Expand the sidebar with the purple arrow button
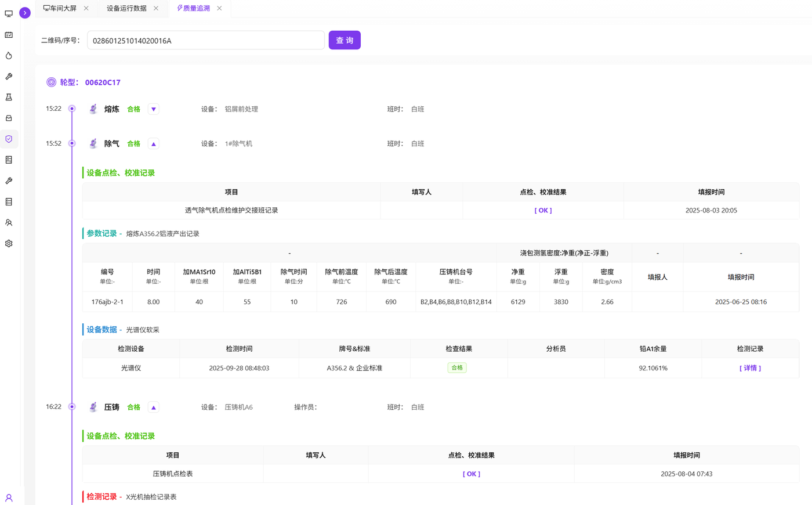This screenshot has width=812, height=505. click(x=25, y=13)
